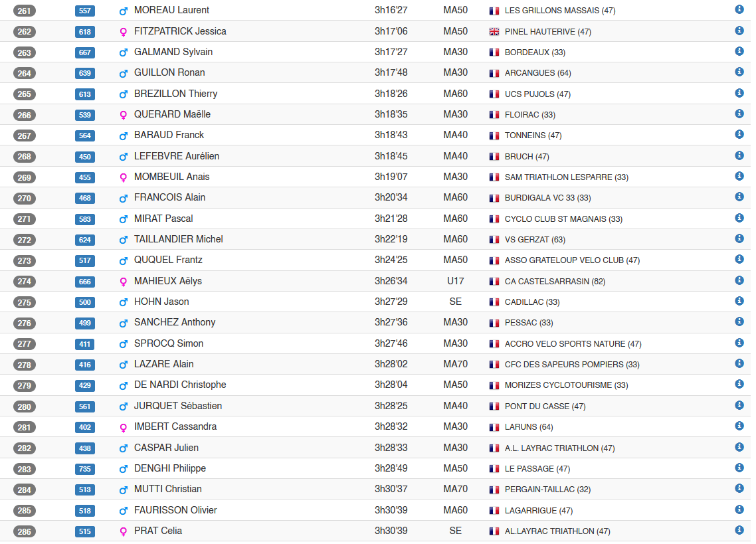Click male icon beside HOHN Jason
Screen dimensions: 756x544
[124, 302]
